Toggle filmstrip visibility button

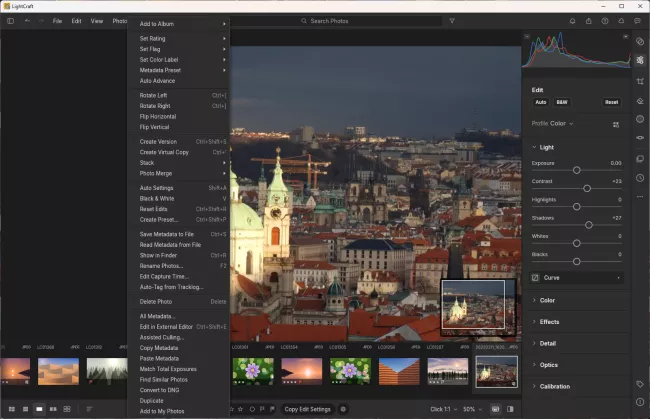click(495, 409)
